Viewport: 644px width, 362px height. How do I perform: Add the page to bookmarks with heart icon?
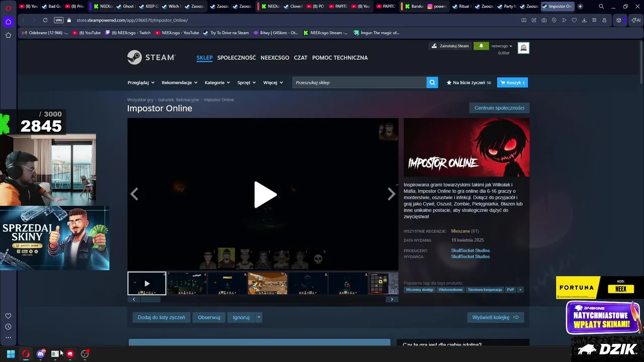tap(574, 20)
